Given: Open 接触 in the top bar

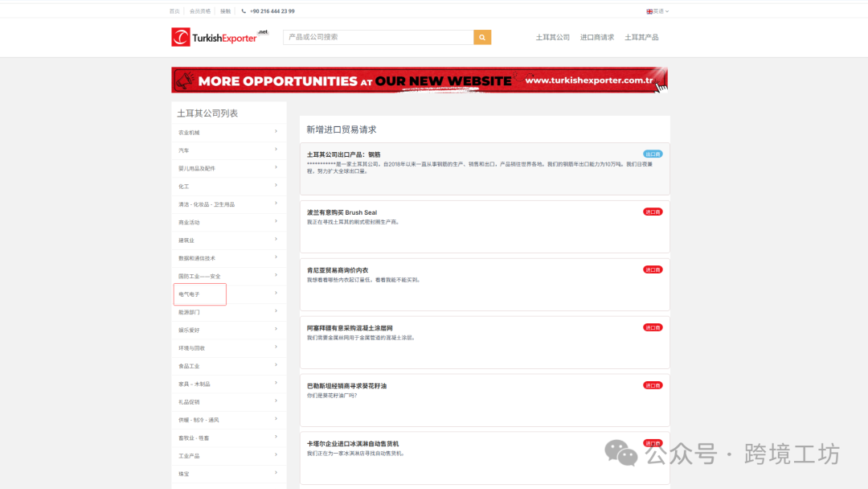Looking at the screenshot, I should click(x=225, y=11).
